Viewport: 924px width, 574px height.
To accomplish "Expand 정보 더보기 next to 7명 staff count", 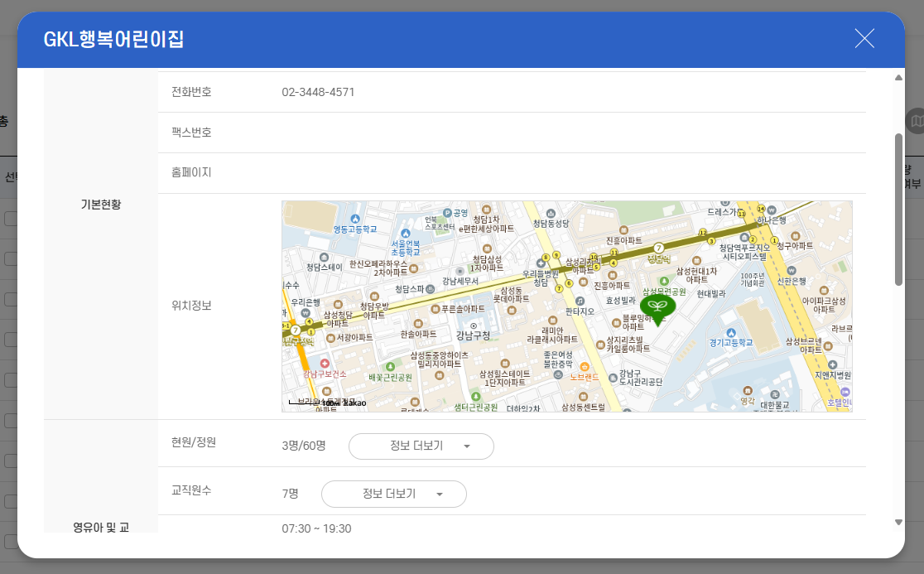I will [x=393, y=494].
